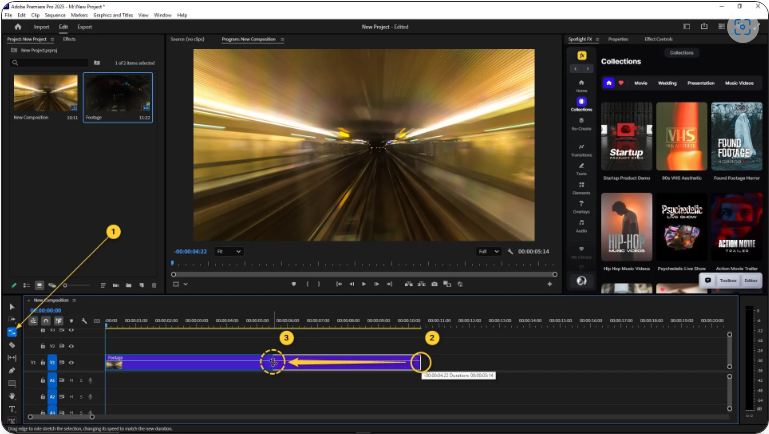Switch to the Properties tab

coord(618,39)
